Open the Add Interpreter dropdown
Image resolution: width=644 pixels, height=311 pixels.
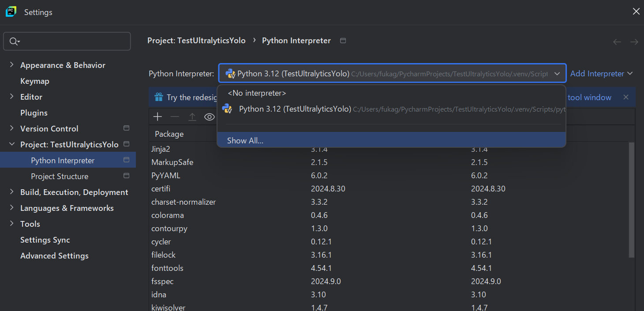[602, 74]
